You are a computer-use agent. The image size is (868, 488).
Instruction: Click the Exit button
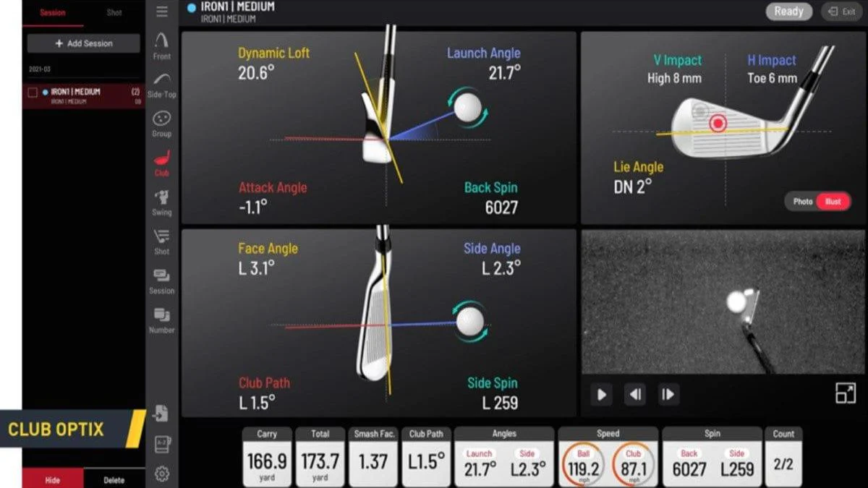tap(841, 12)
